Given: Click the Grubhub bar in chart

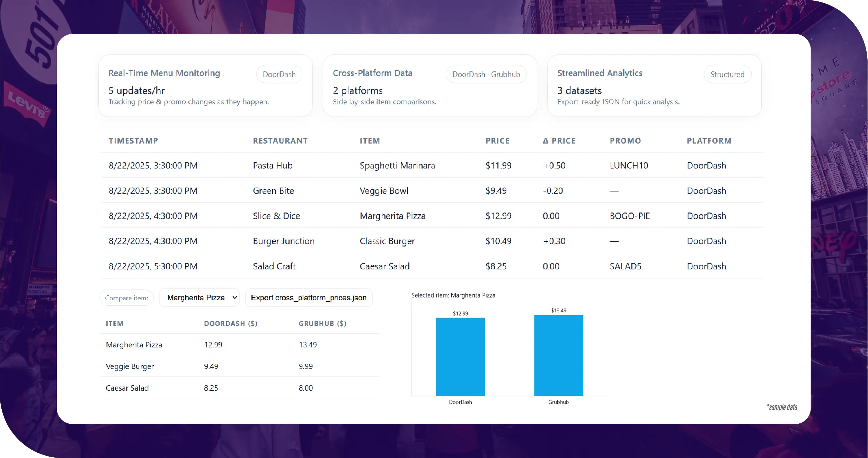Looking at the screenshot, I should (x=558, y=355).
